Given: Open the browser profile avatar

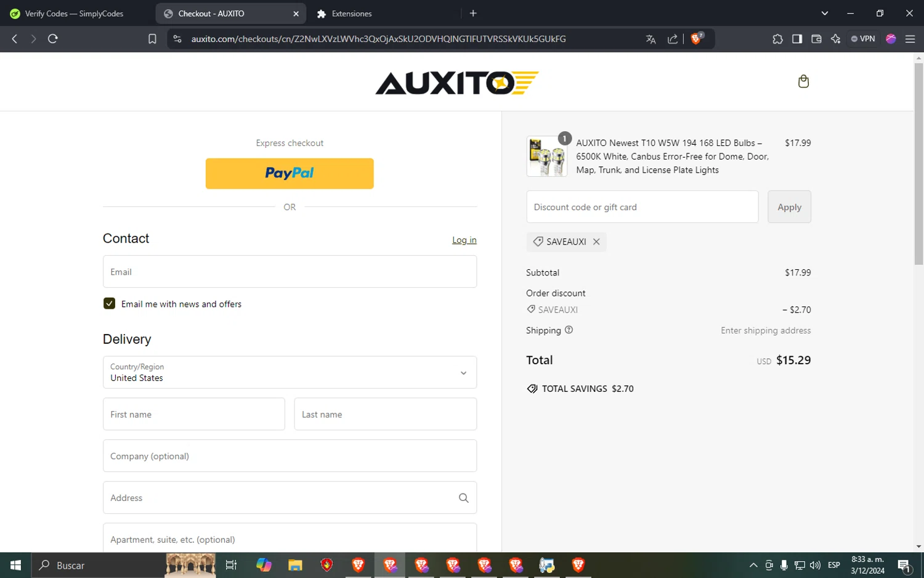Looking at the screenshot, I should tap(891, 39).
